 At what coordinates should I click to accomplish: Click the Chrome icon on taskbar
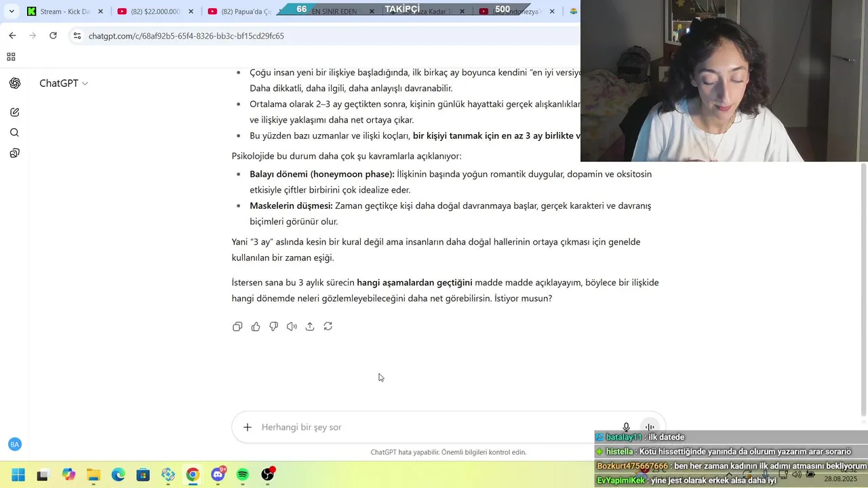pyautogui.click(x=193, y=474)
